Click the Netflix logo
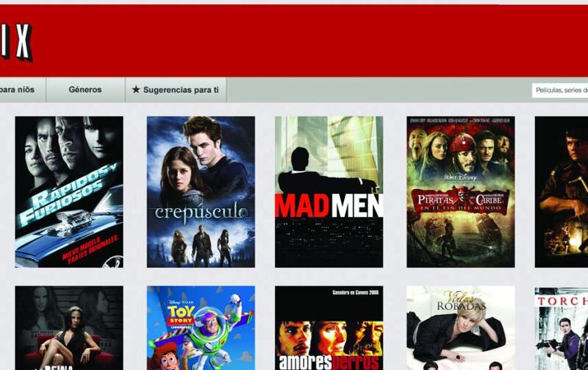The width and height of the screenshot is (588, 370). click(x=15, y=43)
